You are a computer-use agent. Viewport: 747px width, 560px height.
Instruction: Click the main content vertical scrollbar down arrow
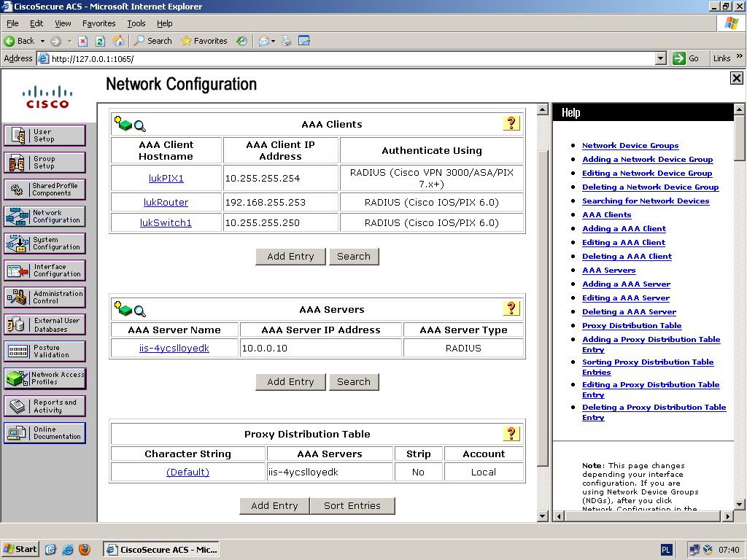pos(543,516)
